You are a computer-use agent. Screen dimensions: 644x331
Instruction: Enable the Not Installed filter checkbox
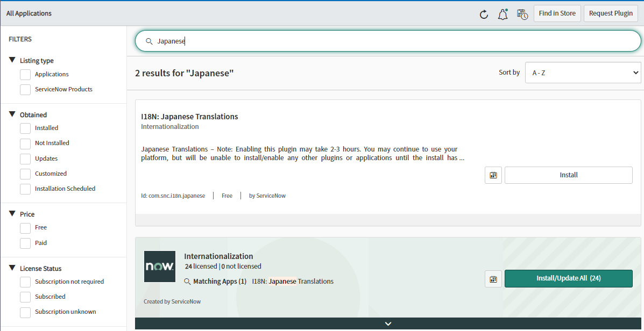[x=25, y=143]
